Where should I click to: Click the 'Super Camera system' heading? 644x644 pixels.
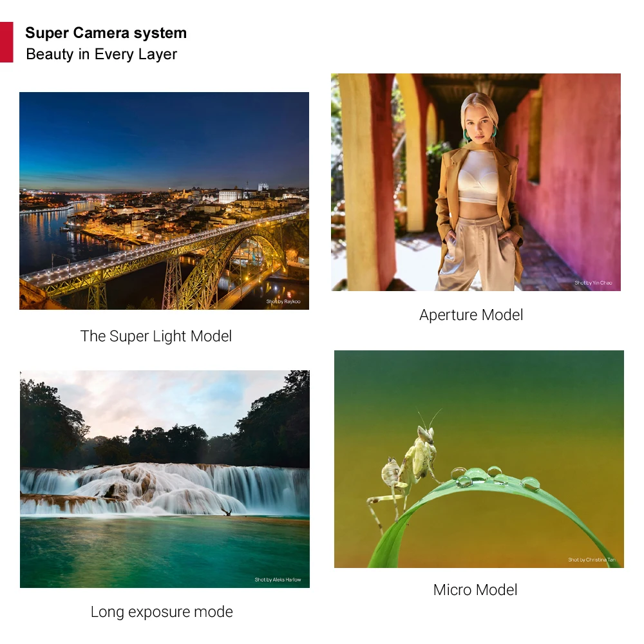pyautogui.click(x=106, y=33)
